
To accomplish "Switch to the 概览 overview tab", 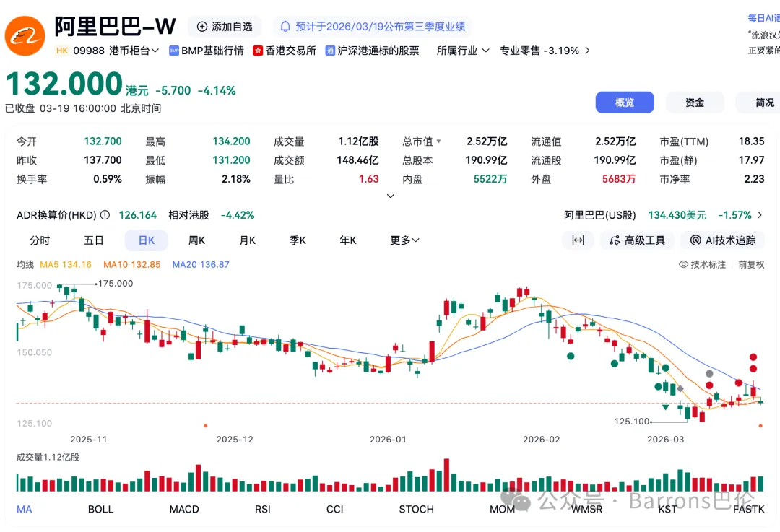I will (625, 103).
